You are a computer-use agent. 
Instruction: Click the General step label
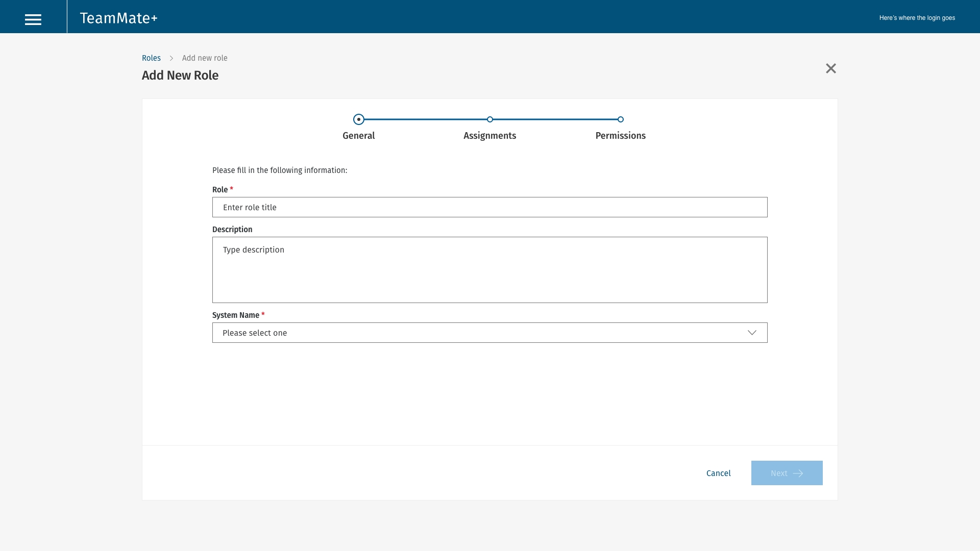[x=359, y=136]
